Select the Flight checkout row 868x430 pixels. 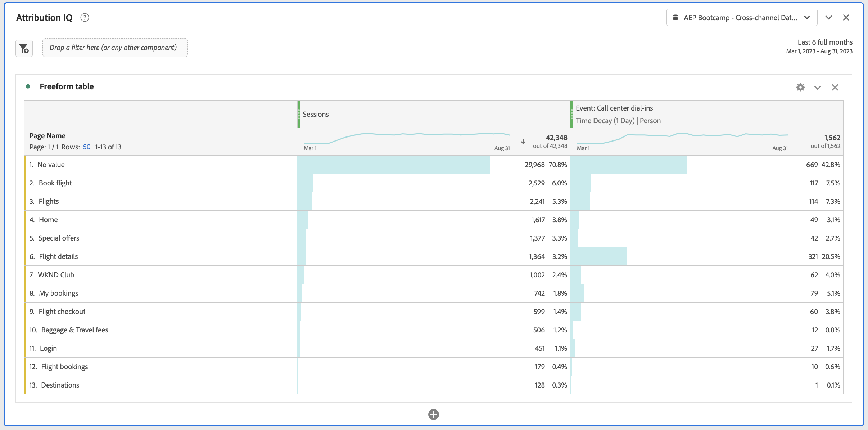click(434, 312)
